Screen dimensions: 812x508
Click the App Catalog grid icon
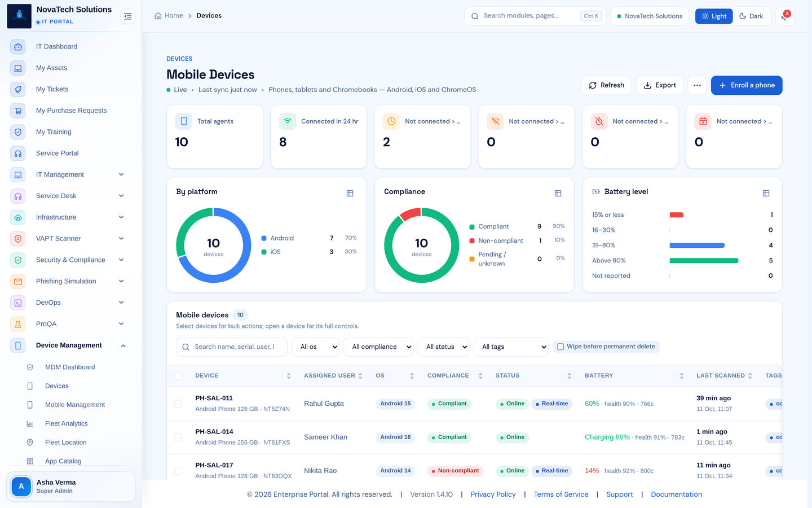tap(30, 461)
